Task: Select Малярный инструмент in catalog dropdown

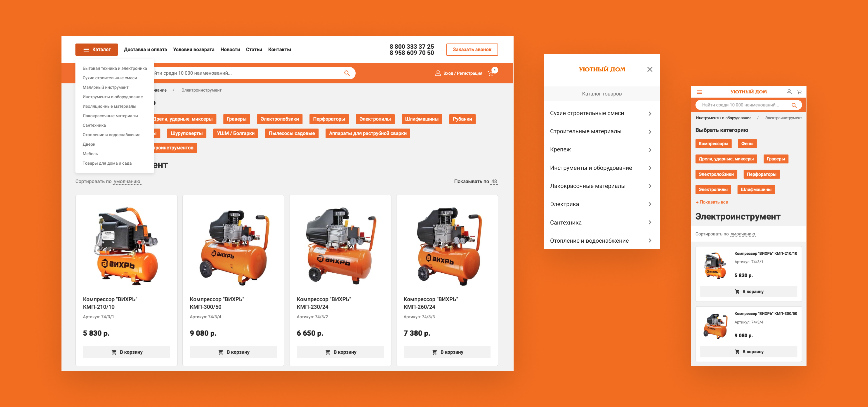Action: pyautogui.click(x=106, y=87)
